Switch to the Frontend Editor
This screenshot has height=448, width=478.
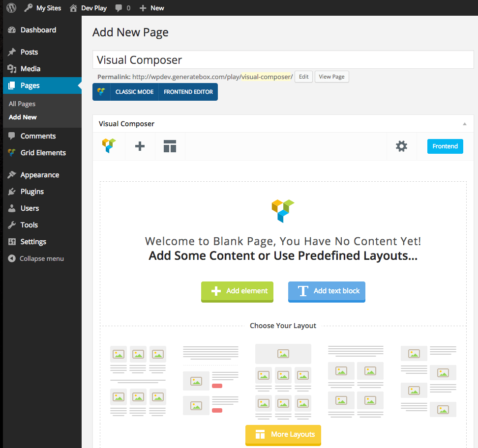click(x=187, y=91)
